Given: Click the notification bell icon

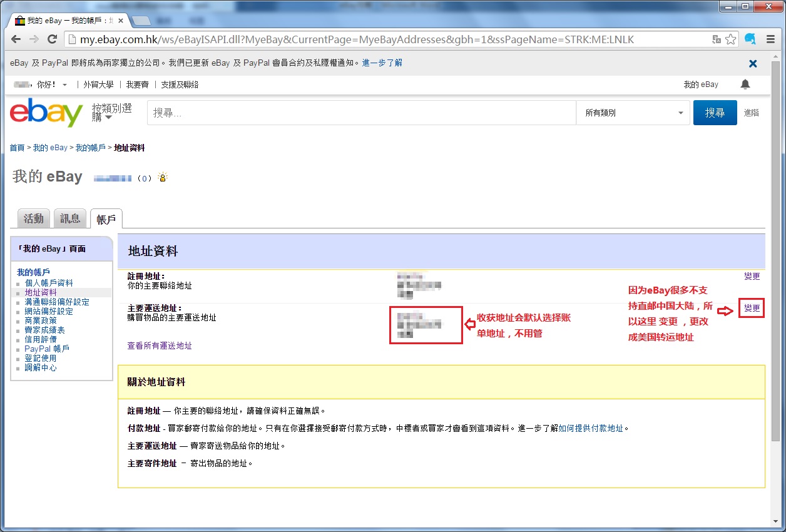Looking at the screenshot, I should [x=745, y=84].
